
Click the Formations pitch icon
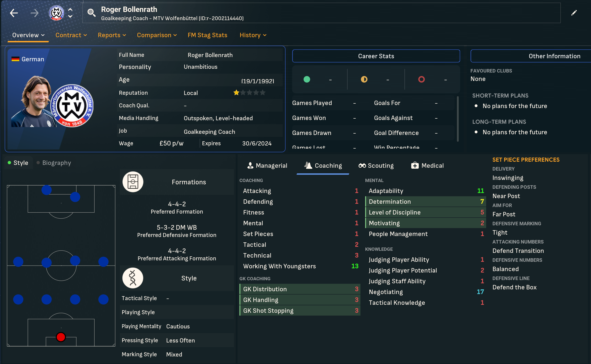[x=133, y=182]
